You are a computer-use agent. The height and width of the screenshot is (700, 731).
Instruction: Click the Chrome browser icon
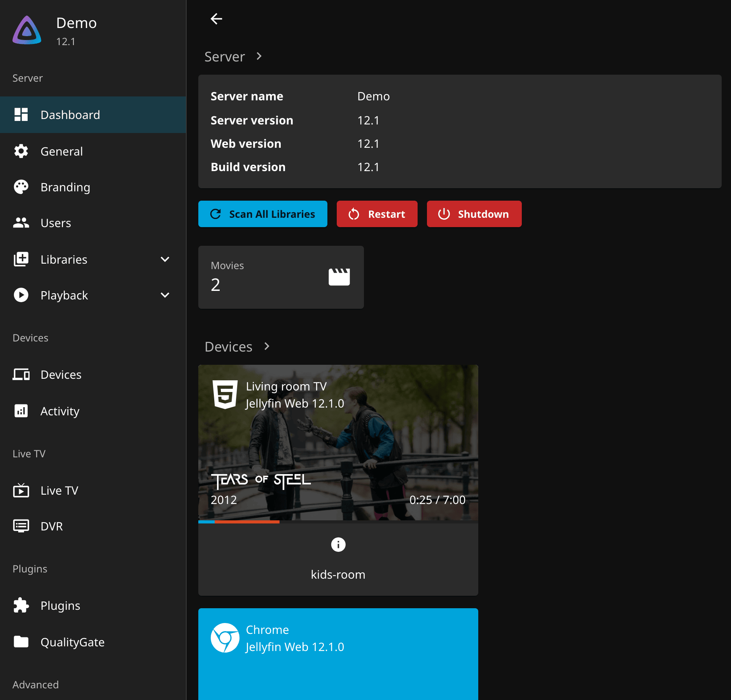click(x=225, y=638)
